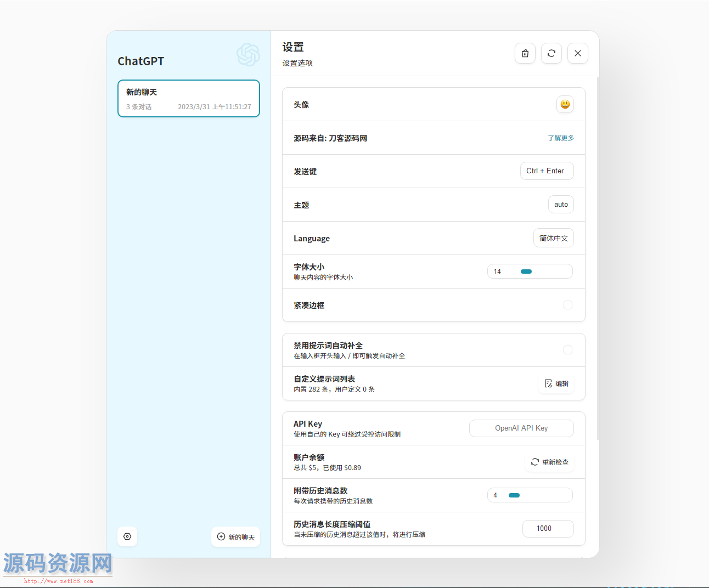The image size is (709, 588).
Task: Click 编辑 to edit custom prompt list
Action: (x=556, y=383)
